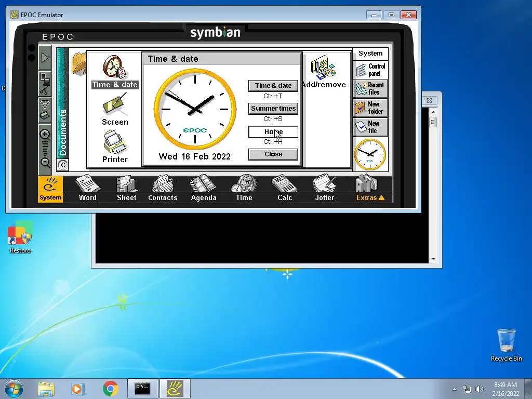Click the scroll down arrow in console window
Viewport: 532px width, 399px height.
click(433, 259)
